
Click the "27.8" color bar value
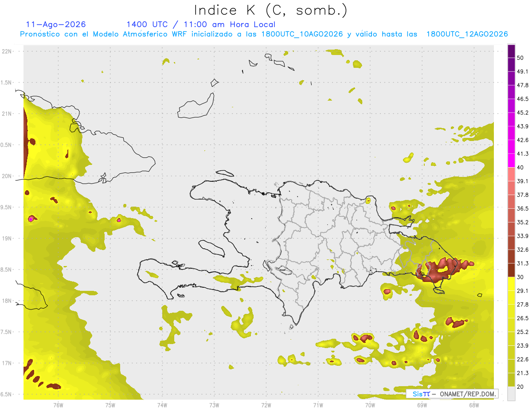tap(523, 304)
